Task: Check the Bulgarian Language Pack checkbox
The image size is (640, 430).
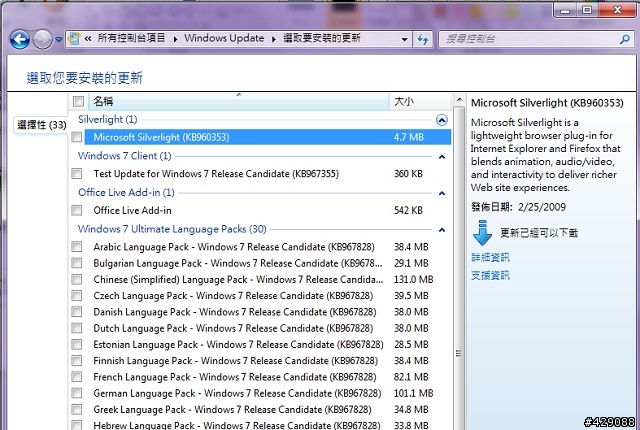Action: [77, 263]
